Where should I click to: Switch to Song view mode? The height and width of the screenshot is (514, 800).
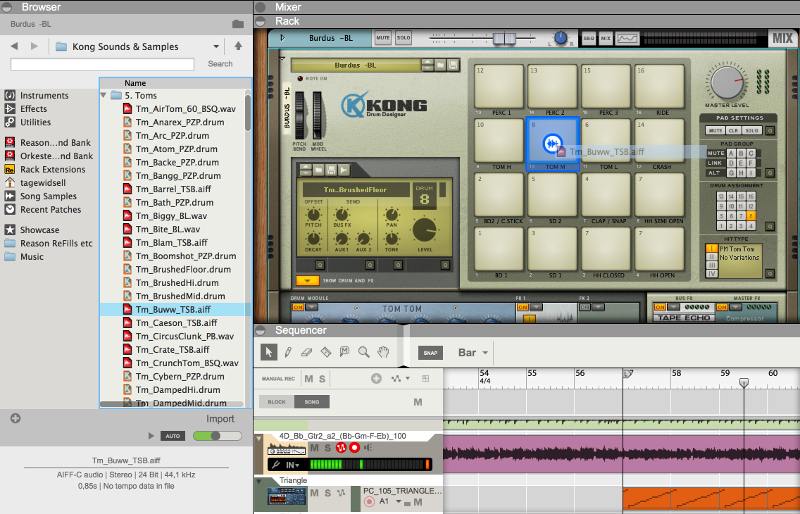coord(312,401)
